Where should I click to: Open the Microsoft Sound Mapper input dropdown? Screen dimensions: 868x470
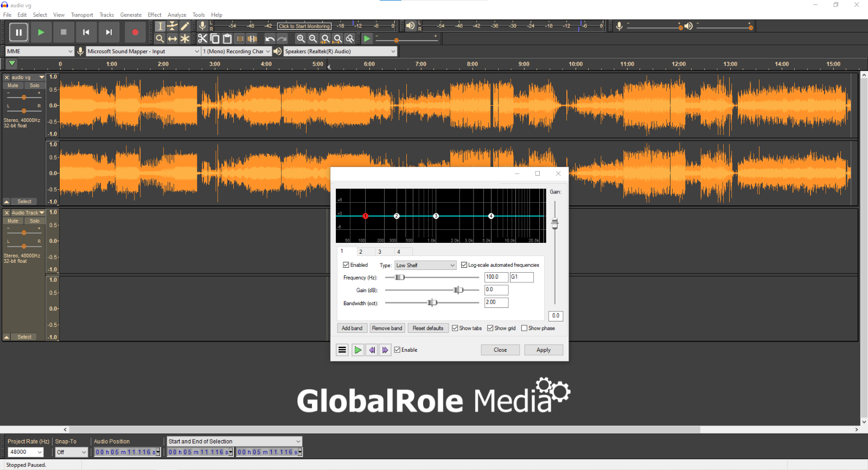143,51
